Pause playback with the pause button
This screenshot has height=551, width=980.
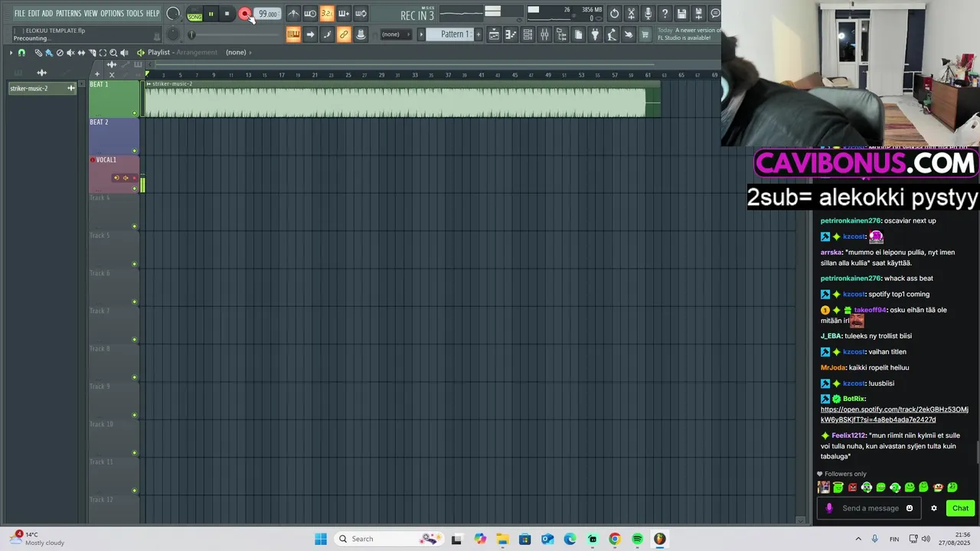coord(211,14)
